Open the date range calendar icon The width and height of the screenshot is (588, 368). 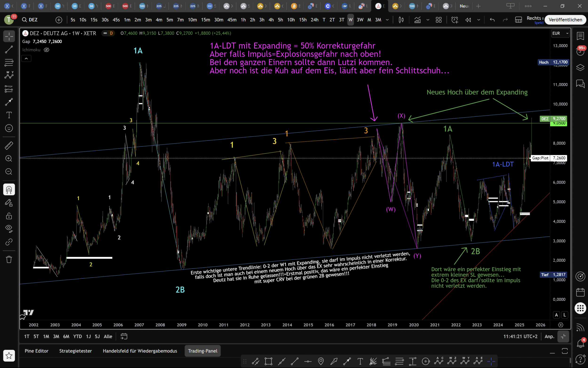point(124,336)
